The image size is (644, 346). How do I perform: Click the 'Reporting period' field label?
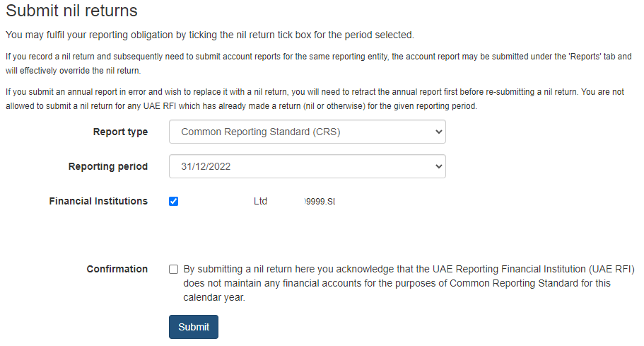click(x=108, y=166)
